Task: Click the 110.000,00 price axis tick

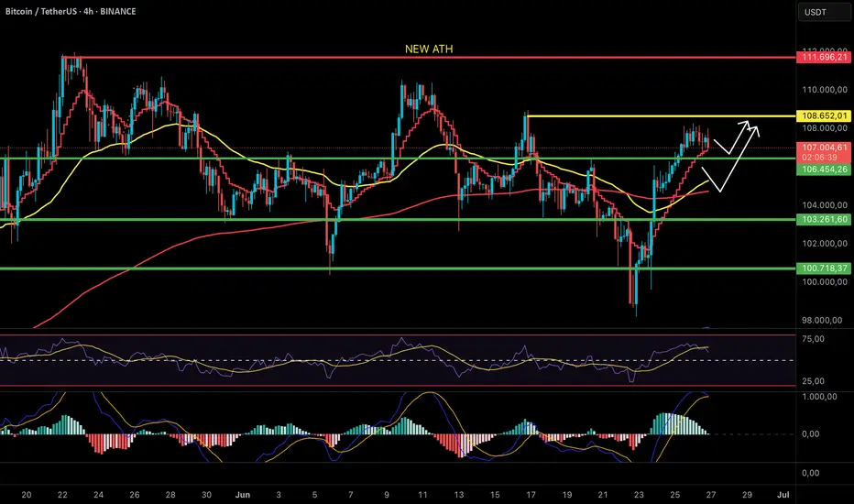Action: point(824,90)
